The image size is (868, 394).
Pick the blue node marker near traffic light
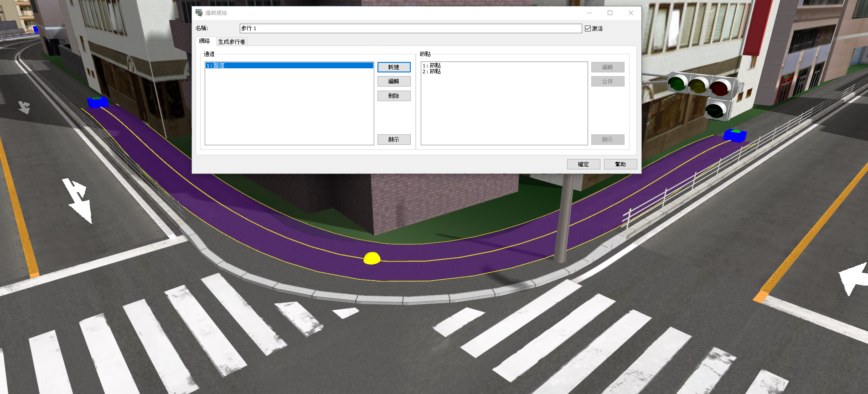pos(735,135)
